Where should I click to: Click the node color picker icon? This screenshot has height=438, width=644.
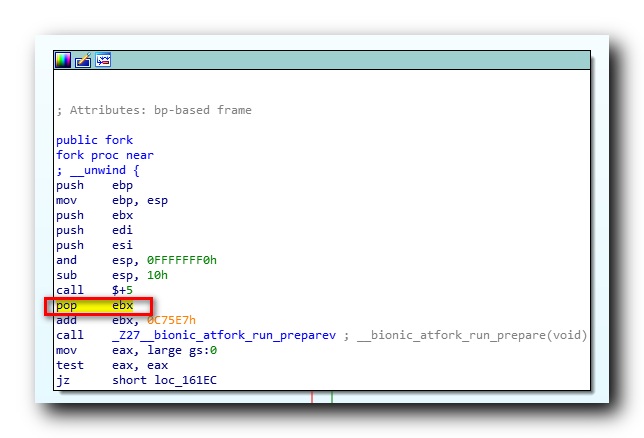pyautogui.click(x=63, y=60)
